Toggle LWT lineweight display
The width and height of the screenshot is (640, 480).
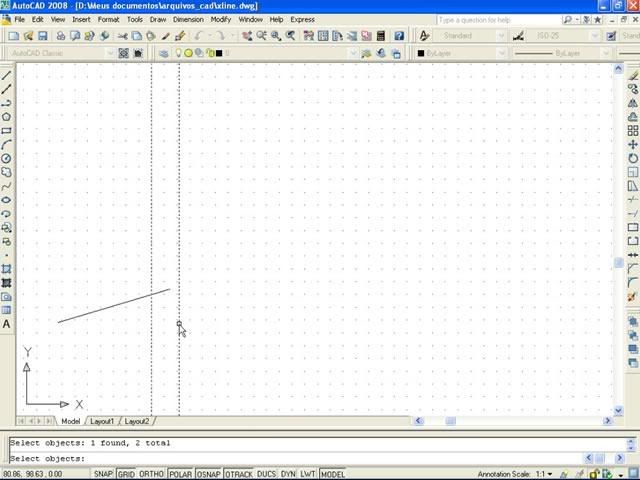tap(308, 474)
